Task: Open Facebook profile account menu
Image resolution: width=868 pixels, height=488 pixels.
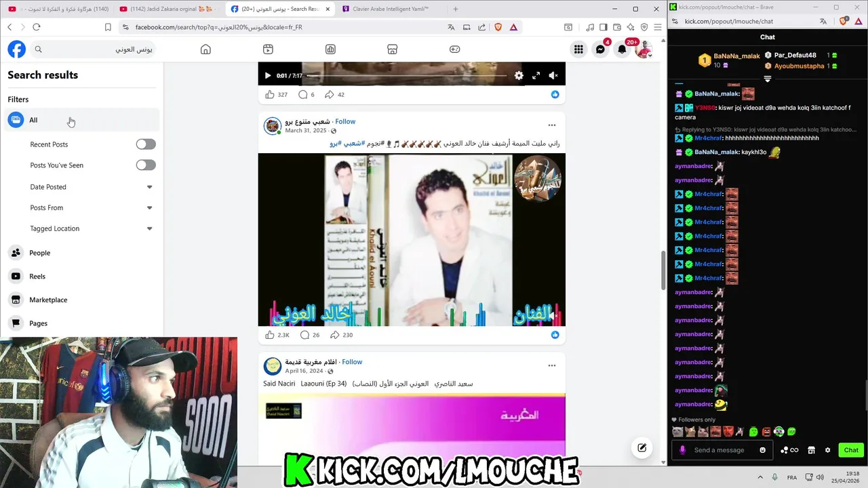Action: coord(644,49)
